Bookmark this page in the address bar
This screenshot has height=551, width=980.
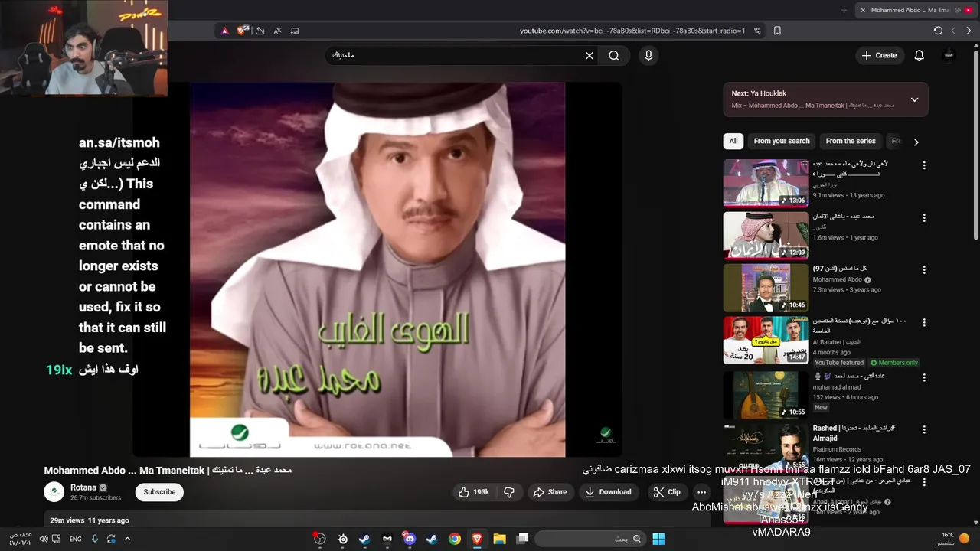pos(777,31)
